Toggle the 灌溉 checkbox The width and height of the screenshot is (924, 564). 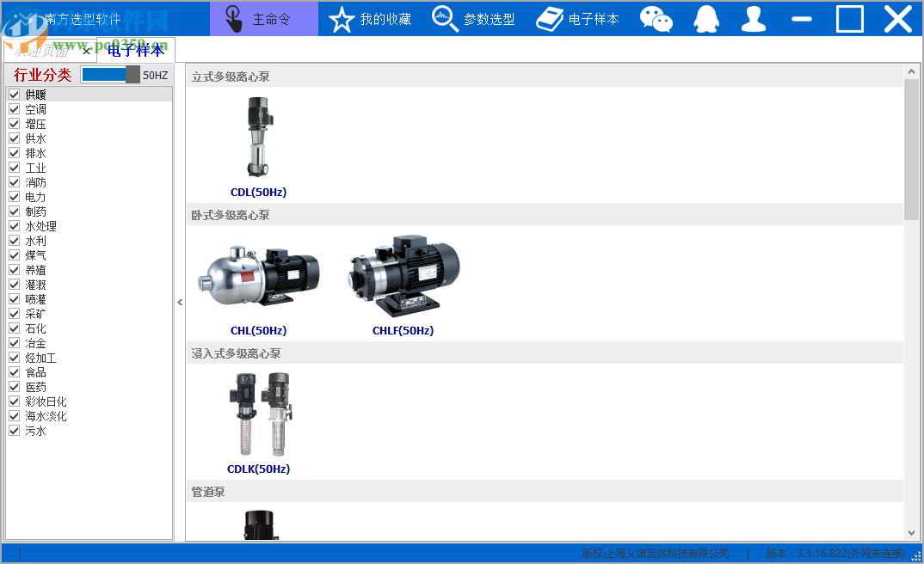tap(15, 285)
